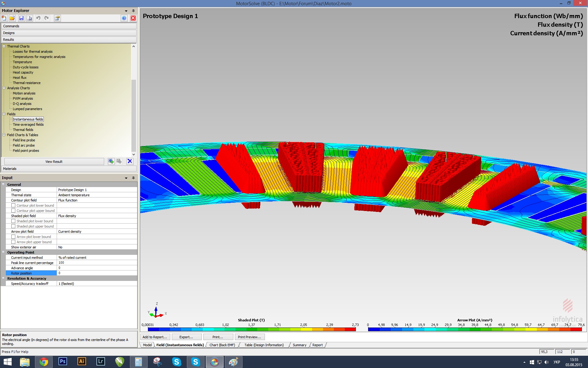Enable Contour plot lower bound checkbox
Image resolution: width=588 pixels, height=368 pixels.
13,205
